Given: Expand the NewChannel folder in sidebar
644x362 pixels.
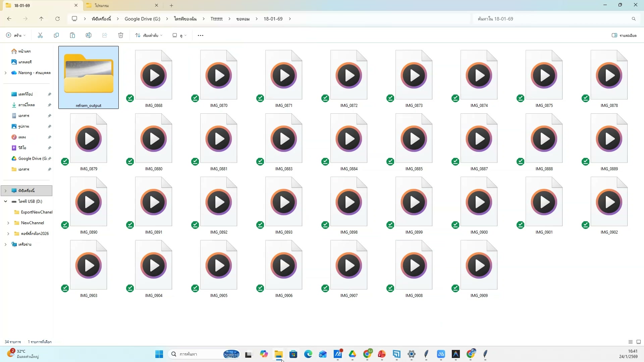Looking at the screenshot, I should (x=8, y=223).
